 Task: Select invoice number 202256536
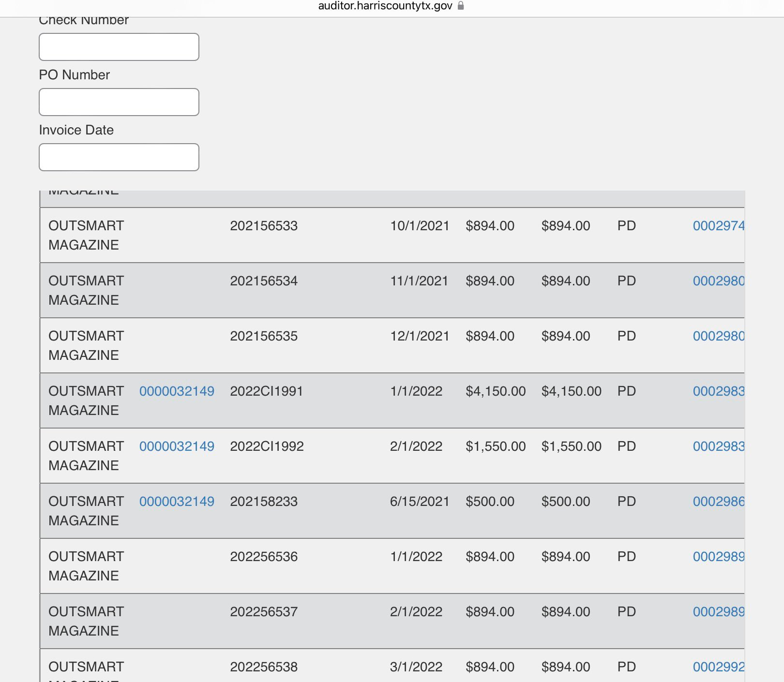pos(264,557)
